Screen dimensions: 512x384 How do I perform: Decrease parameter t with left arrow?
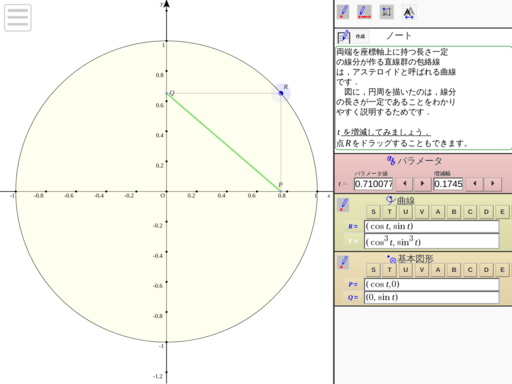coord(405,184)
